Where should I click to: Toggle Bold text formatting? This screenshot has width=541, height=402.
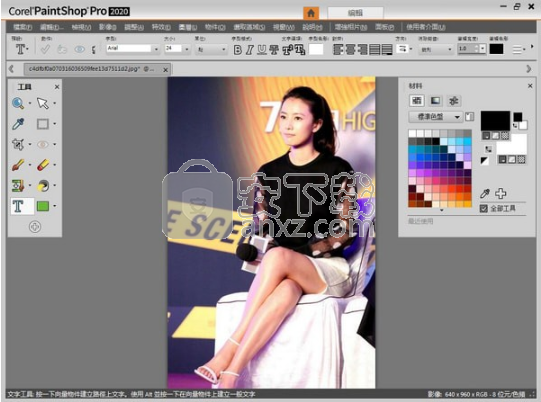(237, 50)
